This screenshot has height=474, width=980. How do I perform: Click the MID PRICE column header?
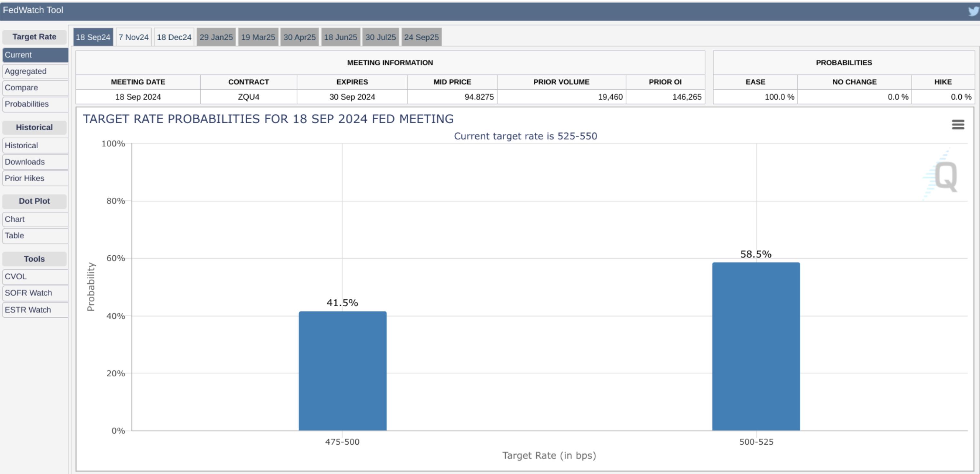point(452,82)
